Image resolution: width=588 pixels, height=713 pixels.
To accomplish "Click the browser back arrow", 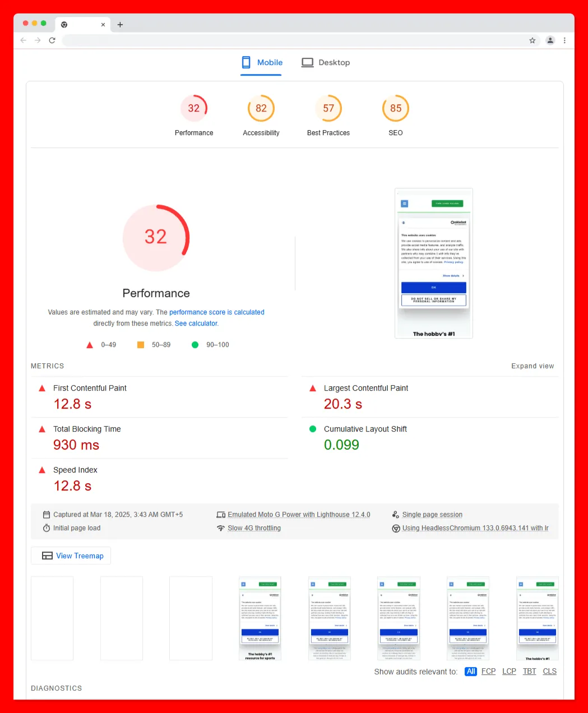I will (x=24, y=40).
